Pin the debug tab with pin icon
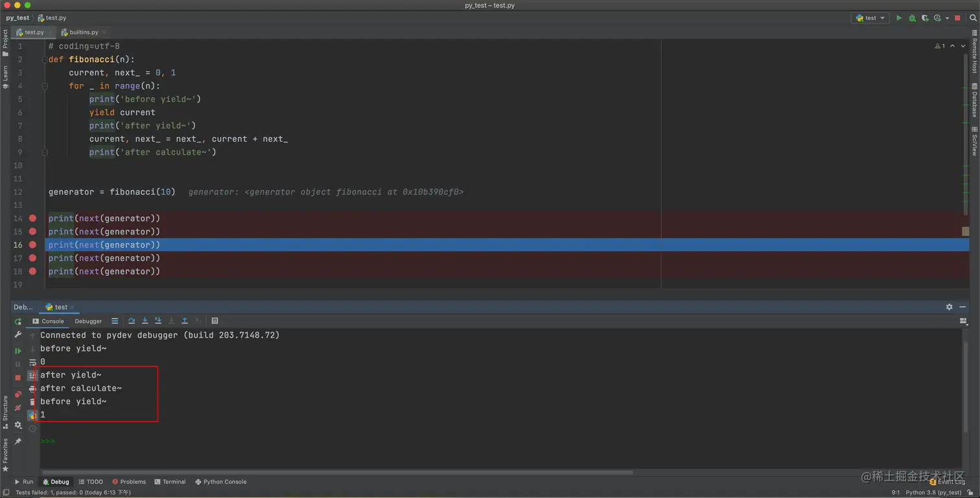The width and height of the screenshot is (980, 498). click(x=18, y=441)
